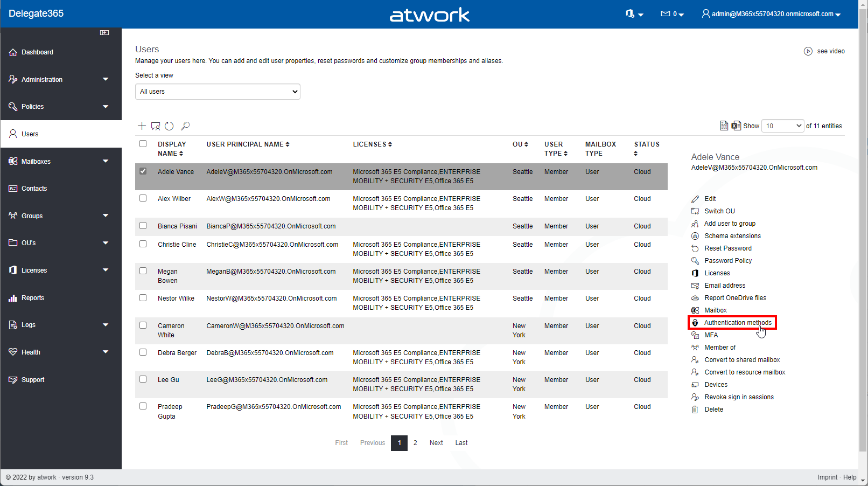Export users to Excel
This screenshot has width=868, height=486.
click(x=736, y=126)
